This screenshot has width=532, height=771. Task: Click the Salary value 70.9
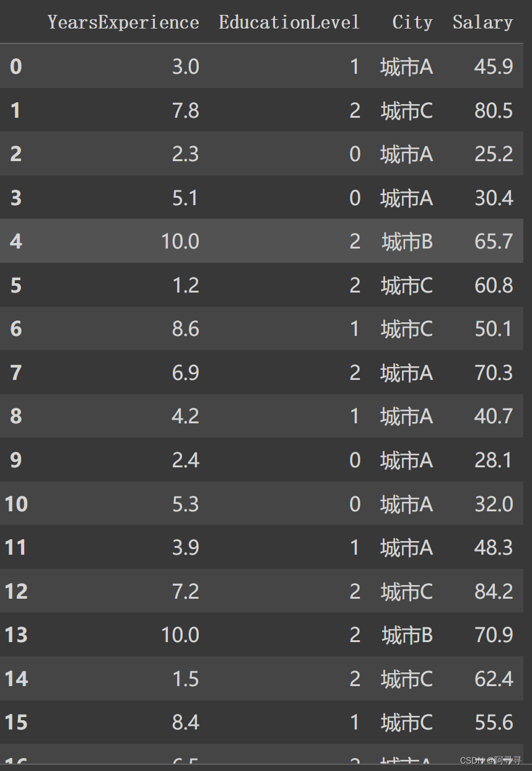[x=494, y=635]
